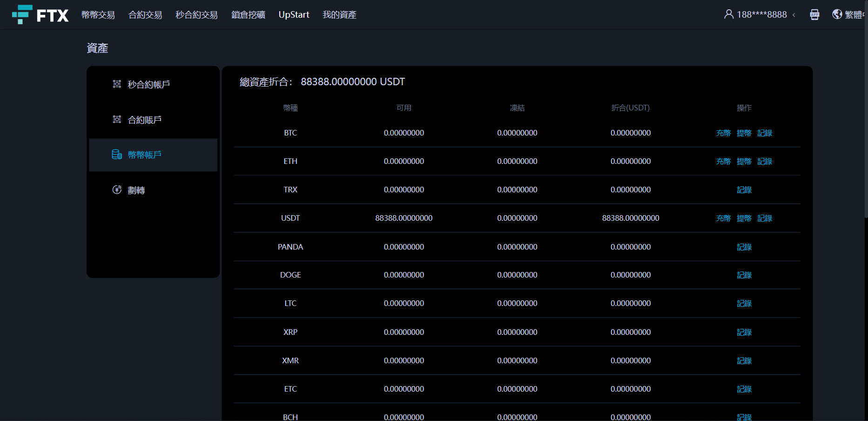Open UpStart in the top menu
868x421 pixels.
(294, 15)
